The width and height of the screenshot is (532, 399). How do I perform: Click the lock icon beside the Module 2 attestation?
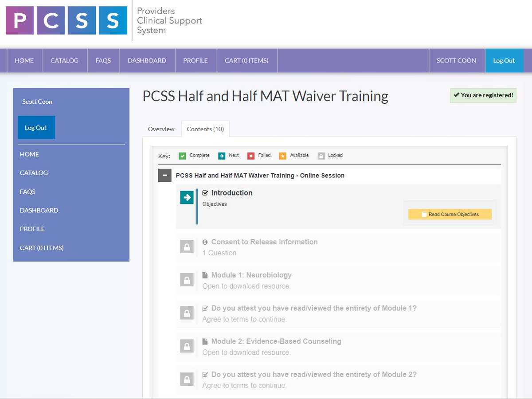(x=187, y=379)
